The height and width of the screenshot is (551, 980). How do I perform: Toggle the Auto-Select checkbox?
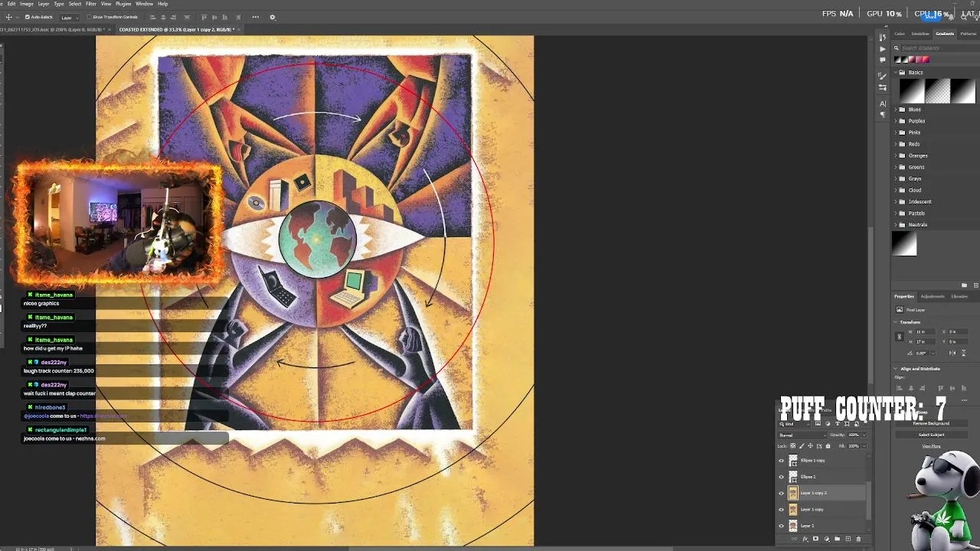pos(28,17)
